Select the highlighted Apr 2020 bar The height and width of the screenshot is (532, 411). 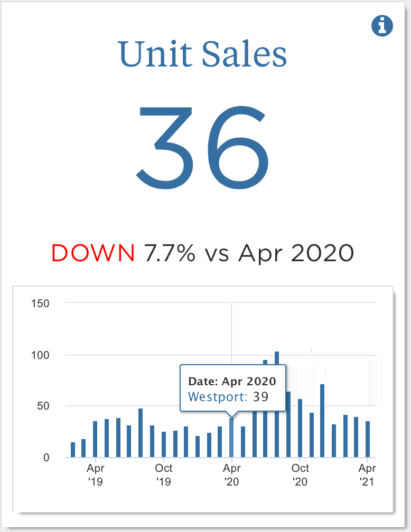point(231,438)
